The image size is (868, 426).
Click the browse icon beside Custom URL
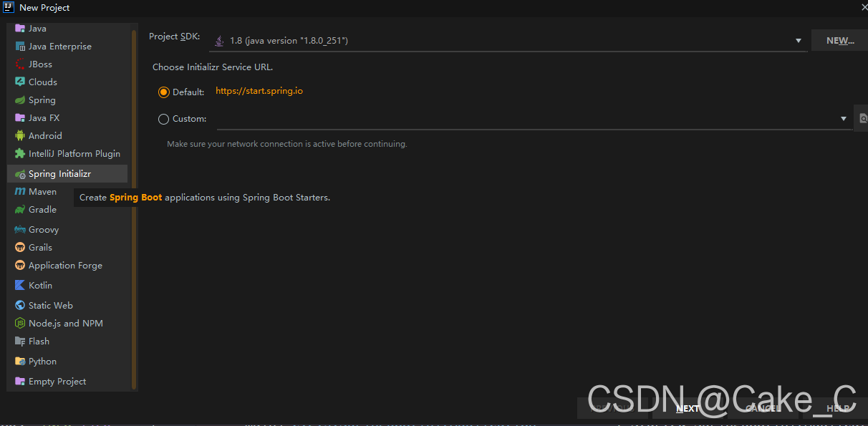863,119
